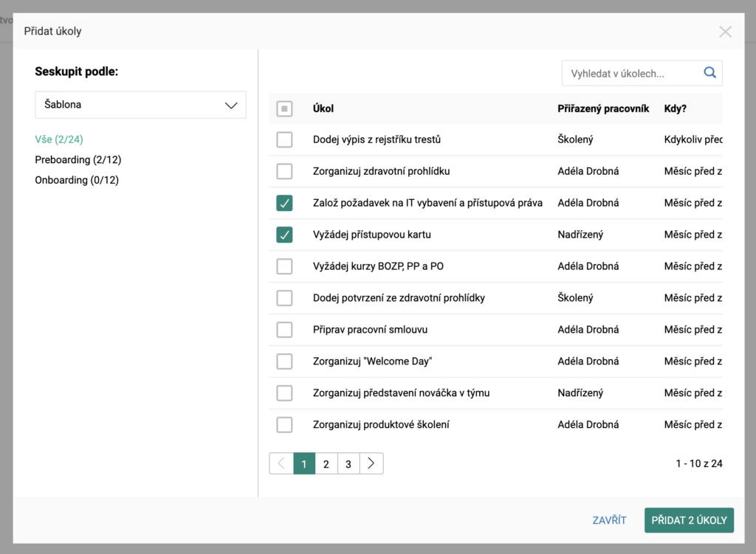The width and height of the screenshot is (756, 554).
Task: Click task name 'Zorganizuj produktové školení'
Action: click(x=381, y=424)
